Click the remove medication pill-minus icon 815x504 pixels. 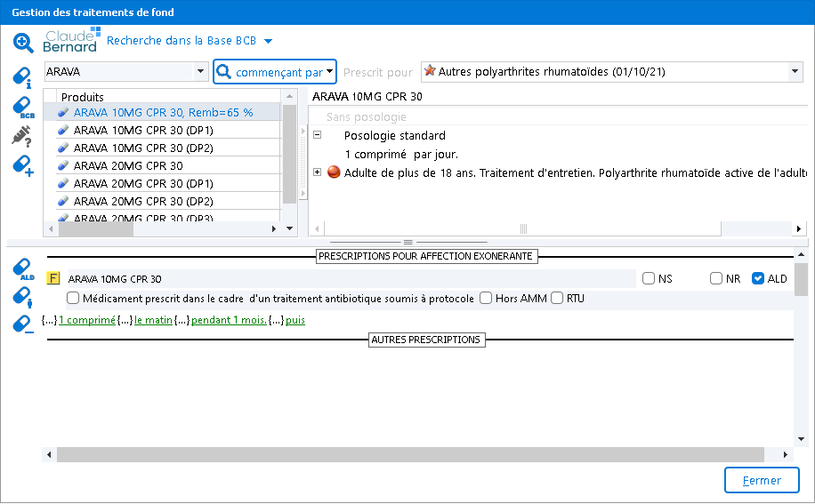(23, 324)
